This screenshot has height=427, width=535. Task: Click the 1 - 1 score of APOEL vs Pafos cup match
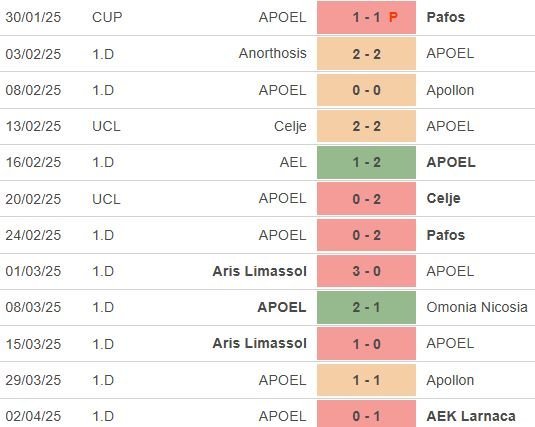(366, 17)
